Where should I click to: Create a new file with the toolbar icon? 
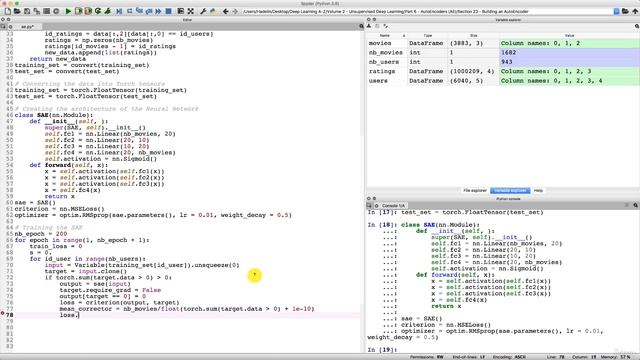(x=7, y=11)
